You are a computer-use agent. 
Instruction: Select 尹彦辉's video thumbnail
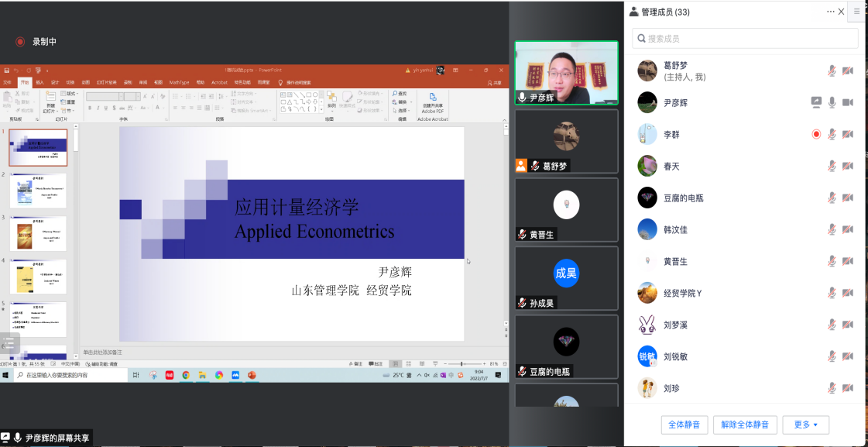tap(566, 72)
